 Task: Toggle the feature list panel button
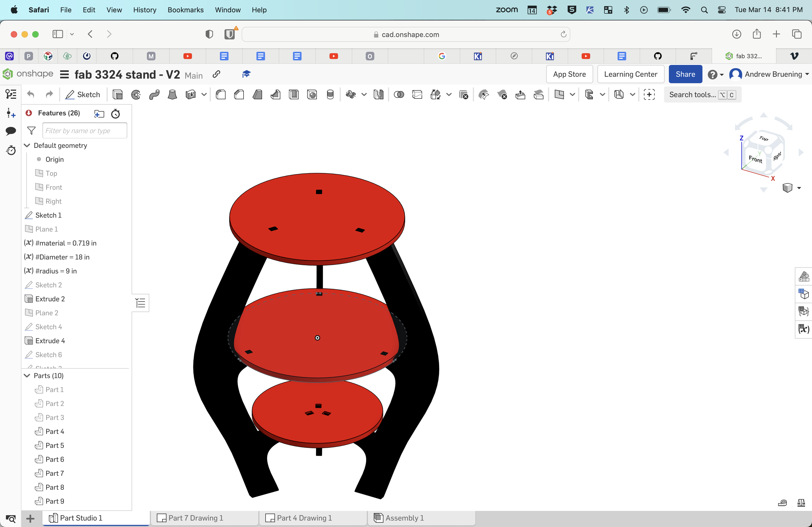pos(11,94)
